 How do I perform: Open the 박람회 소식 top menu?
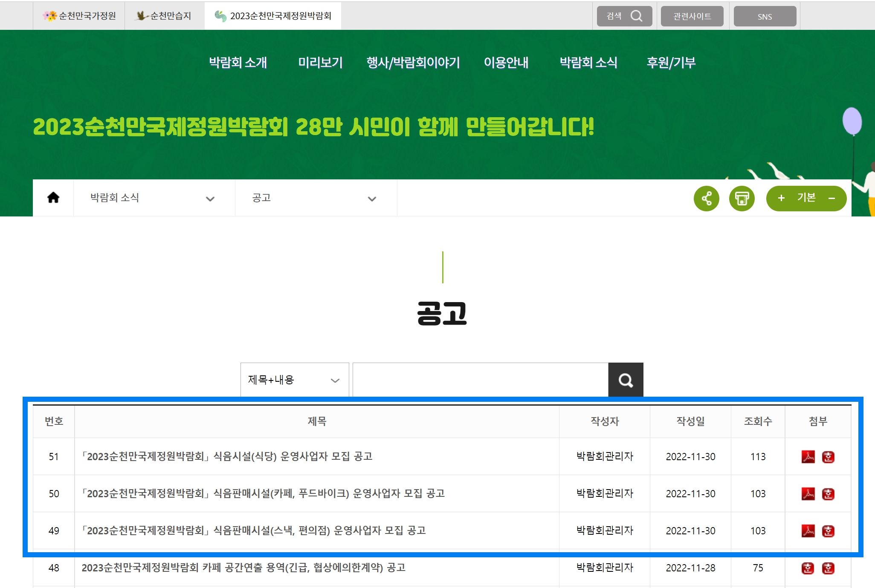tap(588, 63)
